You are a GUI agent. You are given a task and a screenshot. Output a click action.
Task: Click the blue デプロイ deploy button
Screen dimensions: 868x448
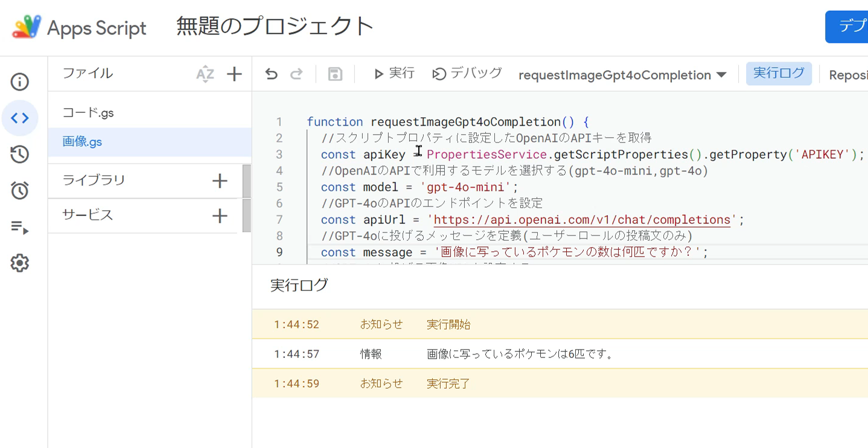847,27
